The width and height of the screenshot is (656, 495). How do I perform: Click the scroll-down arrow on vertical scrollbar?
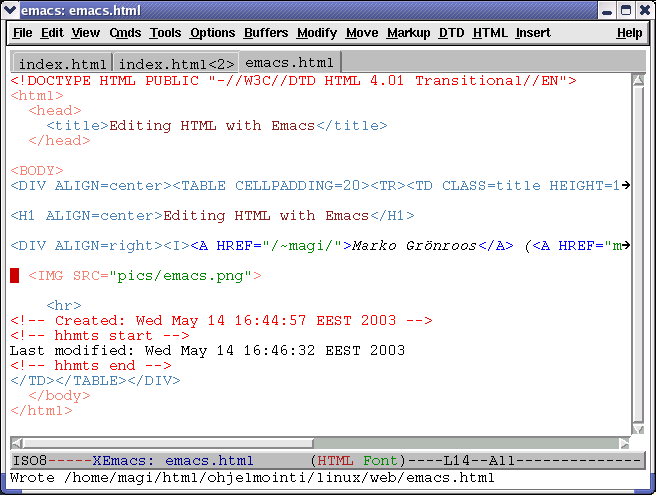tap(637, 426)
